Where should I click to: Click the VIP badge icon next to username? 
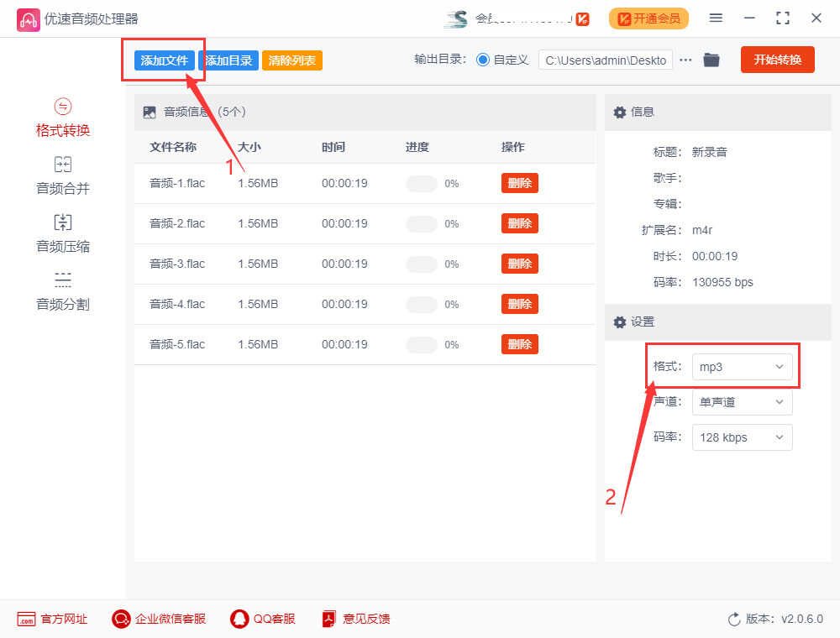point(583,19)
